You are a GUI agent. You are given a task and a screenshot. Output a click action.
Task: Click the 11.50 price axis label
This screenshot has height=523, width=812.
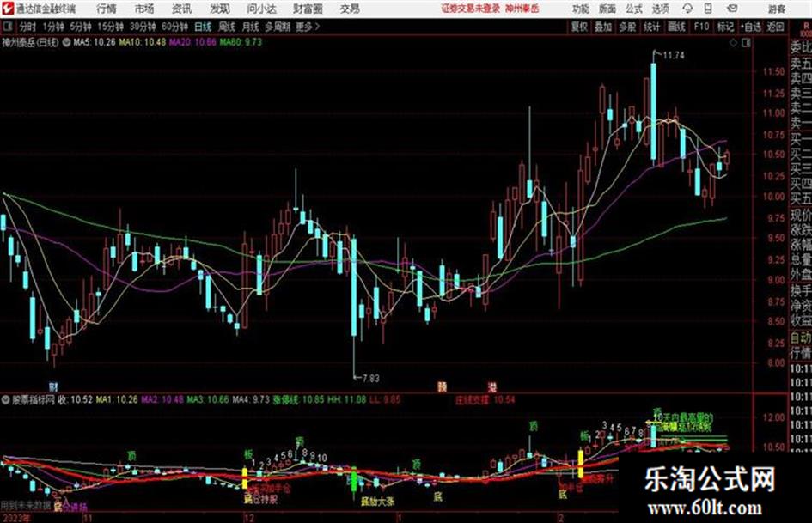(773, 71)
